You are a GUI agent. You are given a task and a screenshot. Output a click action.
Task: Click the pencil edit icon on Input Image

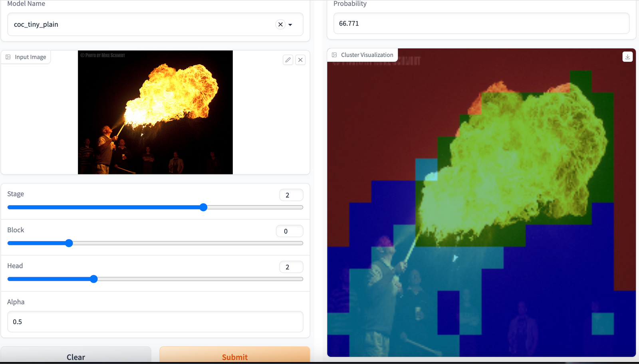click(288, 59)
